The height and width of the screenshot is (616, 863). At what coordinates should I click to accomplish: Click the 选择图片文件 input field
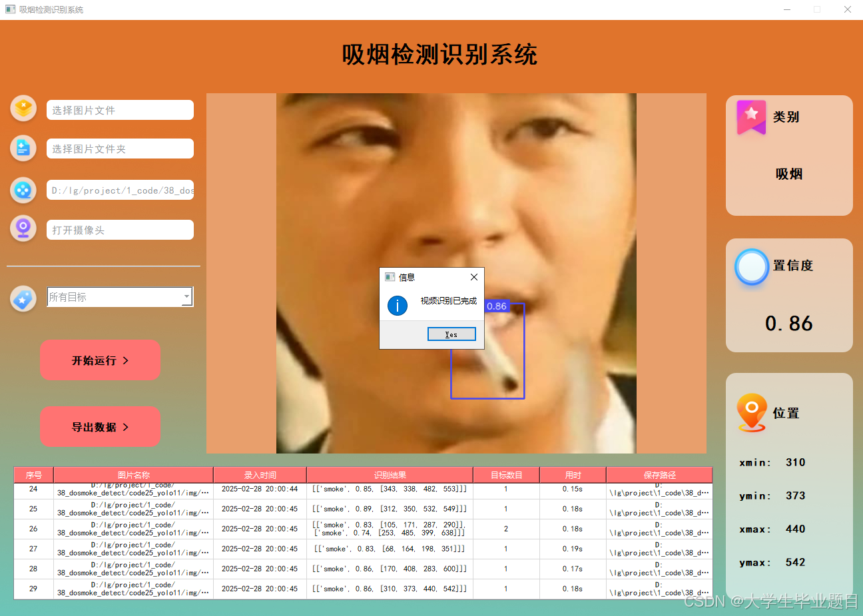pos(120,110)
